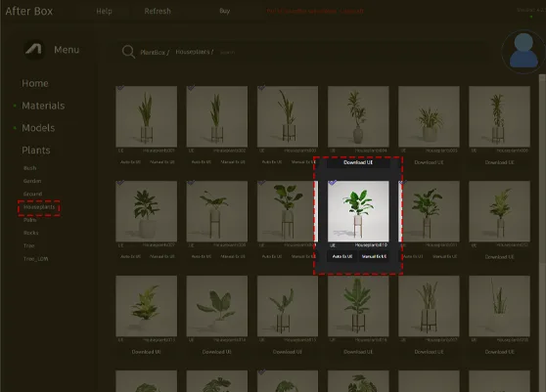Image resolution: width=546 pixels, height=392 pixels.
Task: Select the Houseplants013 thumbnail
Action: pyautogui.click(x=146, y=306)
